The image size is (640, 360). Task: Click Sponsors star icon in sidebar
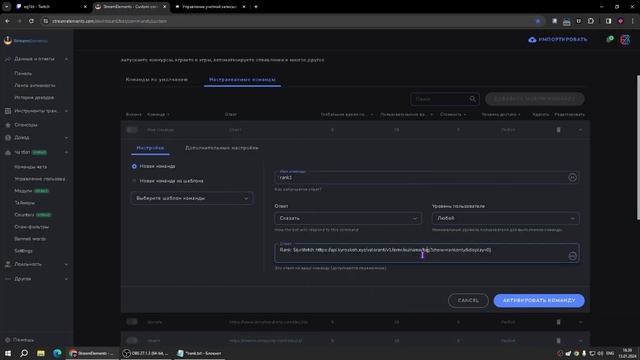(x=8, y=125)
